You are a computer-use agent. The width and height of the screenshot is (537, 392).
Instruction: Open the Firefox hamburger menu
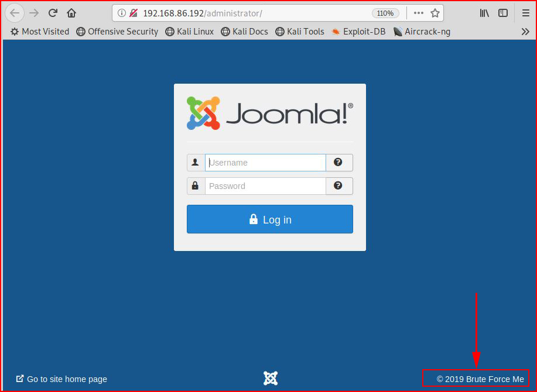point(526,13)
